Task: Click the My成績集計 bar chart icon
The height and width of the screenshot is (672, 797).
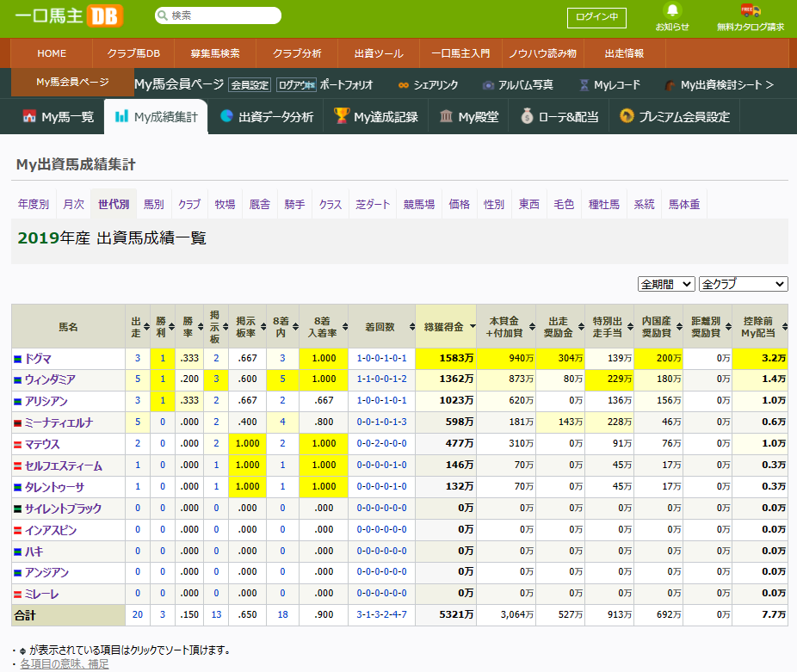Action: [x=121, y=116]
